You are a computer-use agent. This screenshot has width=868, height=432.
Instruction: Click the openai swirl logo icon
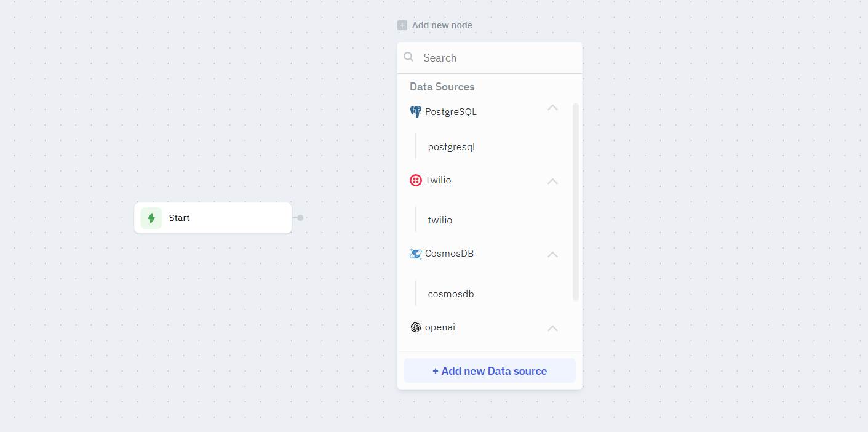(x=416, y=327)
